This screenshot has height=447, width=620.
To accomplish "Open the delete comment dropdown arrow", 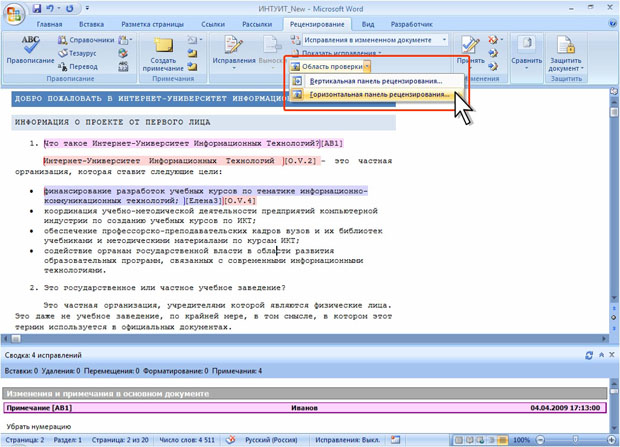I will pos(201,40).
